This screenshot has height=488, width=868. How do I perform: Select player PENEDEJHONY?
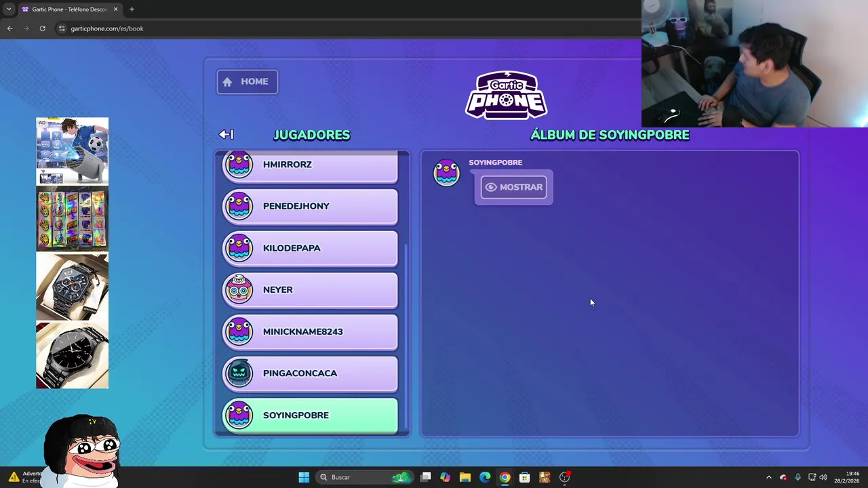tap(311, 206)
